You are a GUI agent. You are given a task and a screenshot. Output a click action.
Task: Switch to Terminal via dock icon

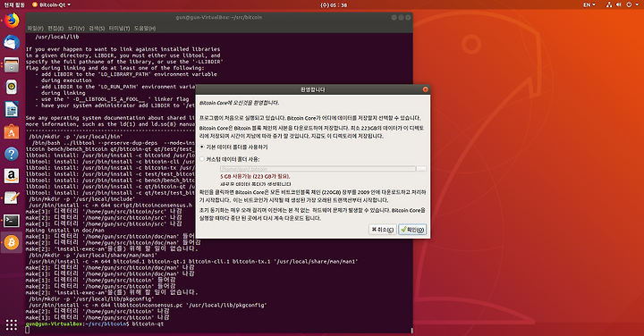tap(12, 221)
